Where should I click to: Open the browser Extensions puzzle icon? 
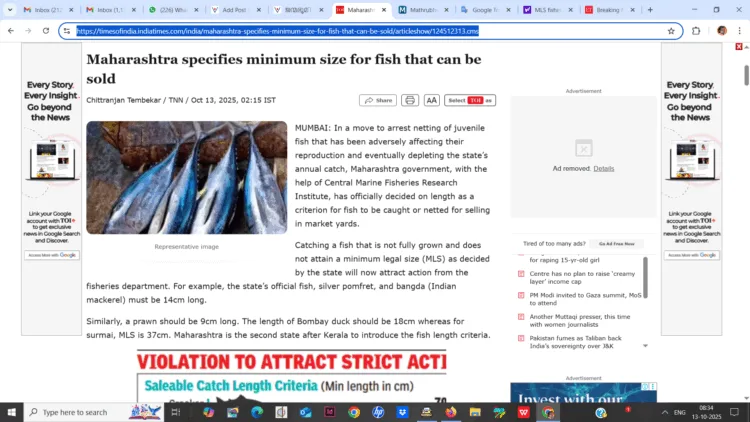[696, 31]
